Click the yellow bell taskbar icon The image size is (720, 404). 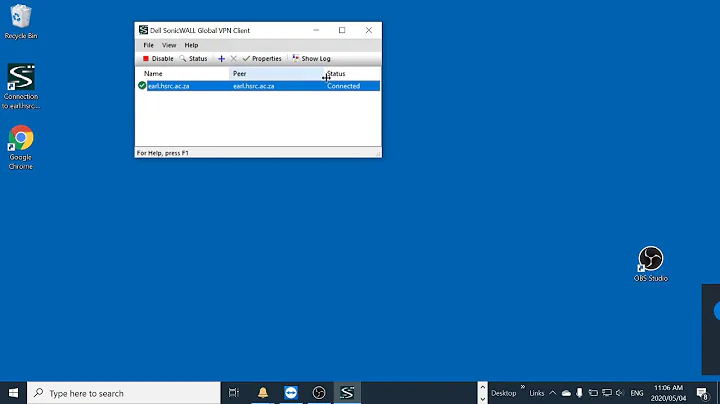click(x=263, y=393)
